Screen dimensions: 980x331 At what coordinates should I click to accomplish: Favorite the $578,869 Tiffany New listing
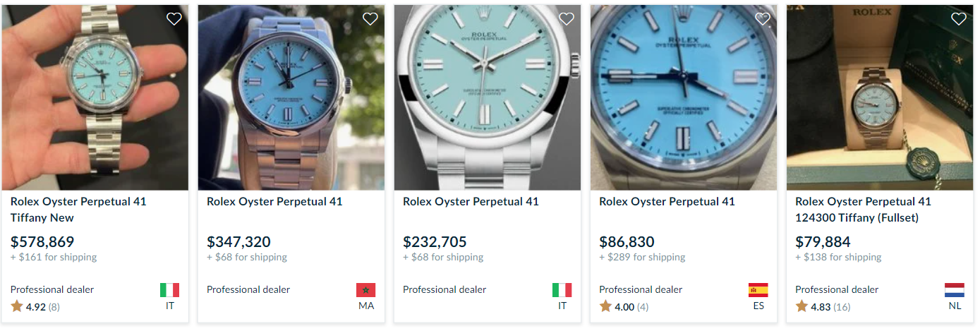[x=174, y=20]
